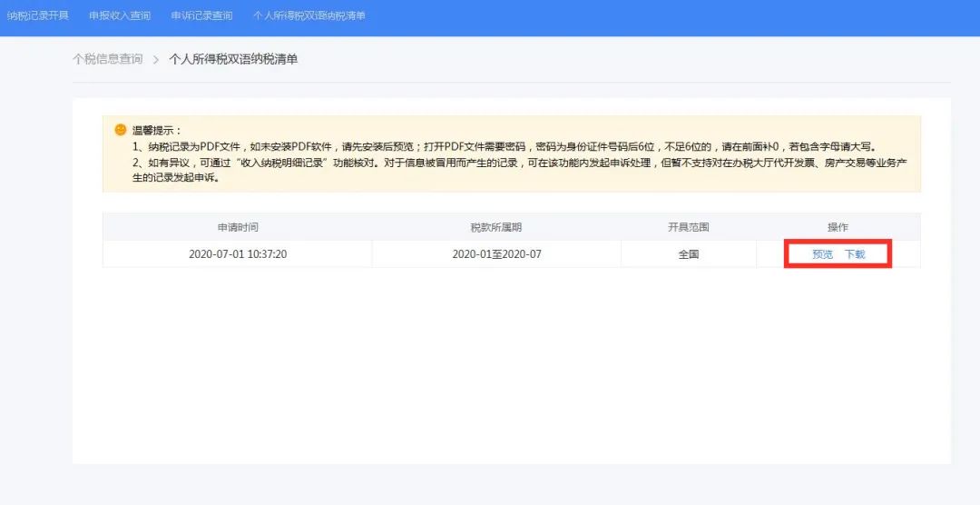Click breadcrumb text 个人所得税双语纳税清单
Viewport: 980px width, 505px height.
tap(233, 59)
